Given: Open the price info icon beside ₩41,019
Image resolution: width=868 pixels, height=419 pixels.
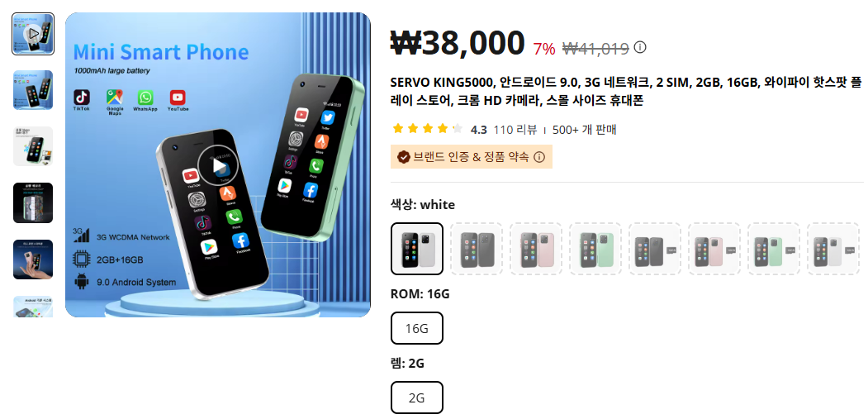Looking at the screenshot, I should point(639,48).
